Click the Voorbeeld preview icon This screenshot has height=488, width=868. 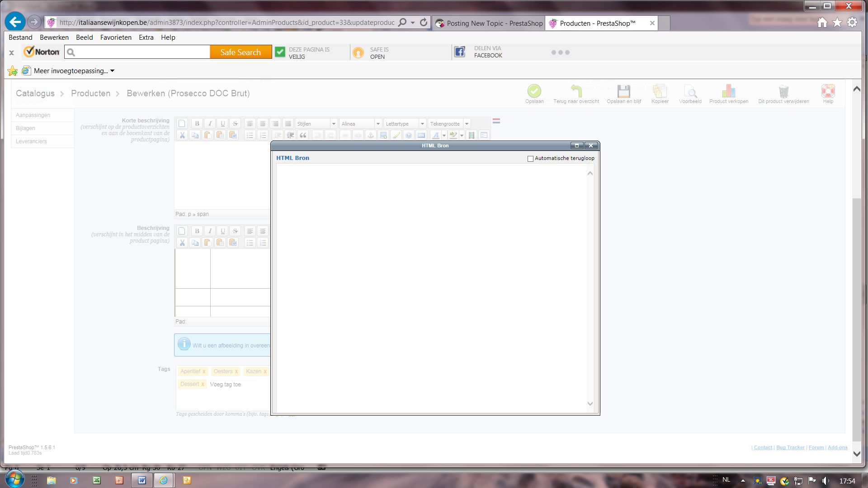pos(690,92)
